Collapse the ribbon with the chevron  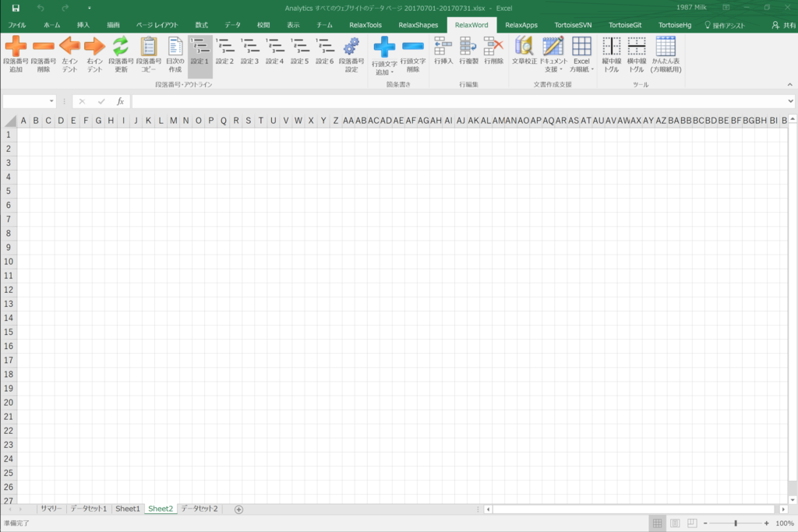789,84
